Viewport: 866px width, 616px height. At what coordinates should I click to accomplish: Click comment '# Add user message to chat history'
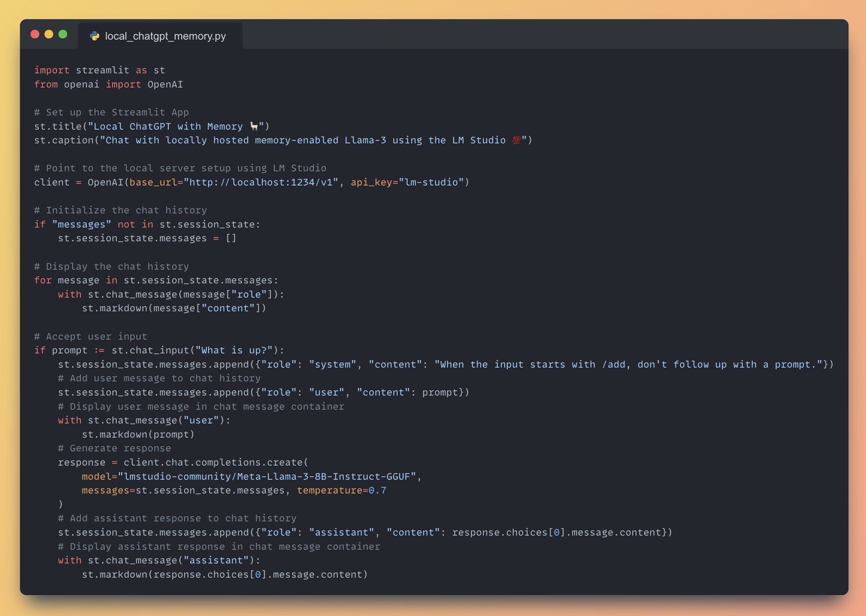[x=159, y=378]
